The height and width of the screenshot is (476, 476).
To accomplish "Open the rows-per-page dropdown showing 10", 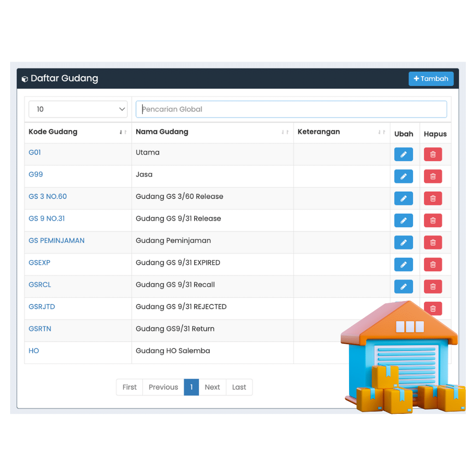I will tap(78, 109).
